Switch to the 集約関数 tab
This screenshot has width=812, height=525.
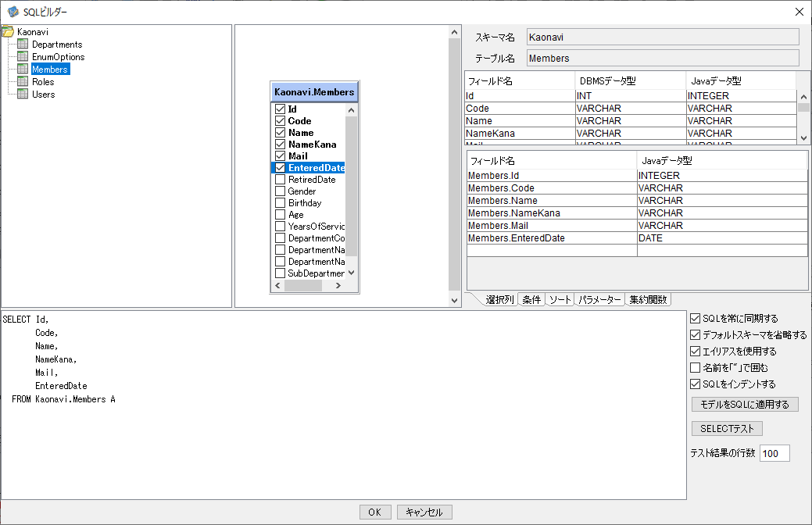pos(648,299)
